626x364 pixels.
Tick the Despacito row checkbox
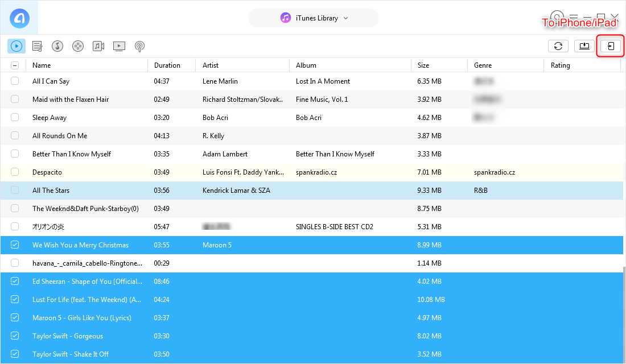click(15, 172)
